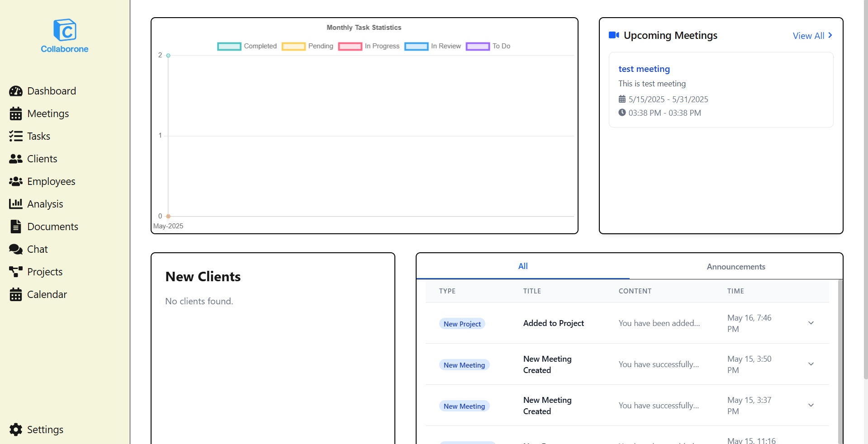The height and width of the screenshot is (444, 868).
Task: Click the May 16, 7:46 PM timestamp
Action: (x=749, y=323)
